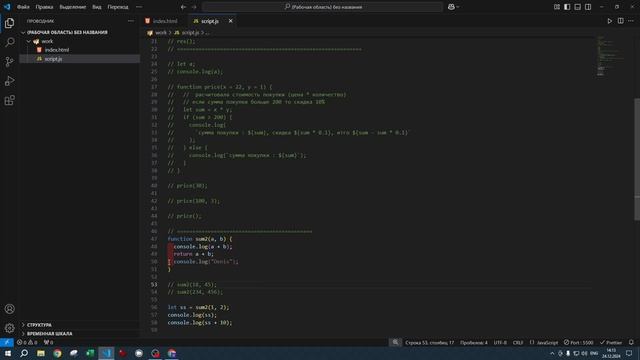Image resolution: width=640 pixels, height=360 pixels.
Task: Open the Правка menu
Action: tap(44, 7)
